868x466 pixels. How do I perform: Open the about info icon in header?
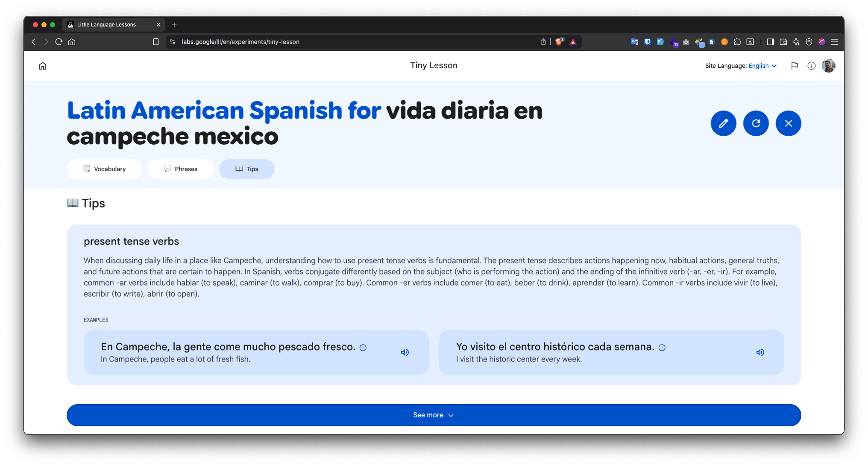tap(811, 66)
